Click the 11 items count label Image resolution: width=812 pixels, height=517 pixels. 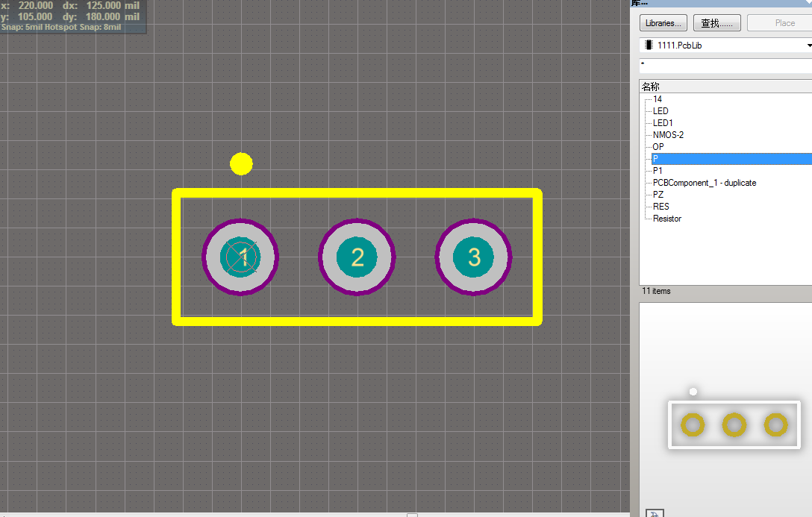pyautogui.click(x=656, y=292)
